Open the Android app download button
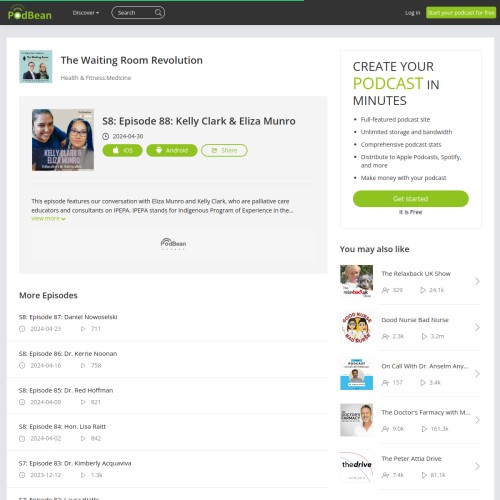Image resolution: width=500 pixels, height=500 pixels. pyautogui.click(x=172, y=150)
